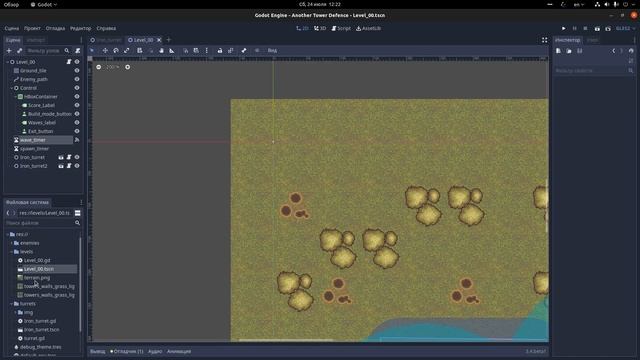The height and width of the screenshot is (360, 640).
Task: Open the zoom percentage dropdown in viewport
Action: 112,67
